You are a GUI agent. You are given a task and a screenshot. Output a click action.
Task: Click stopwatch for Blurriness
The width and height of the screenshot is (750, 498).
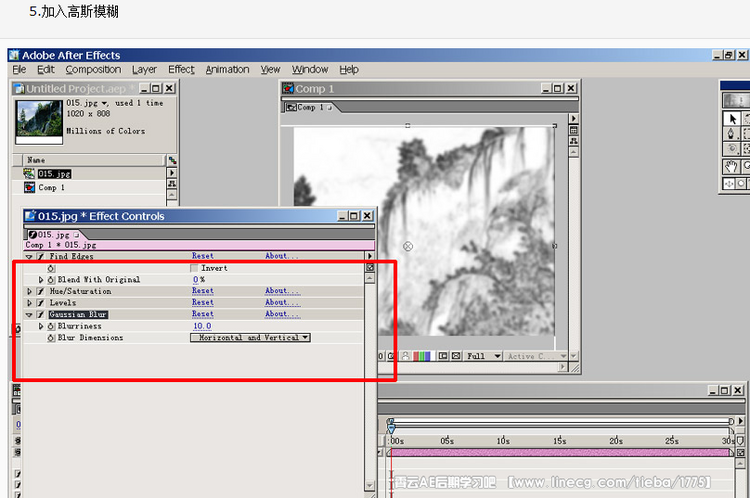pyautogui.click(x=51, y=326)
